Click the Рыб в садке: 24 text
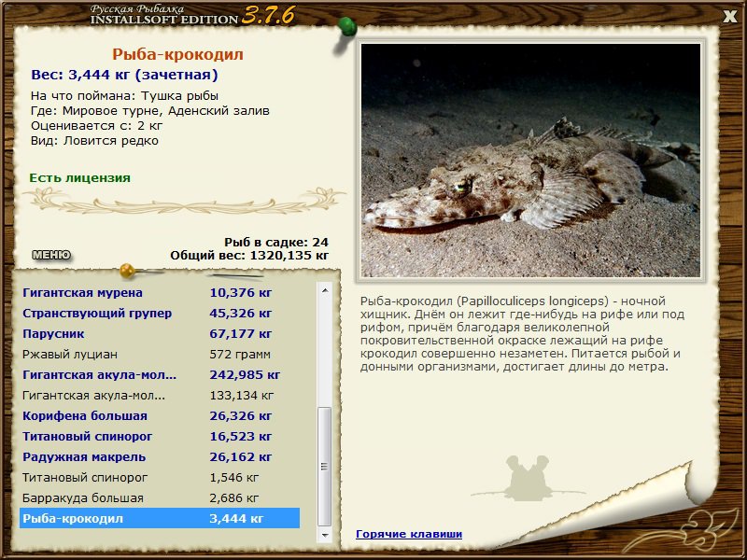The image size is (747, 560). coord(276,242)
